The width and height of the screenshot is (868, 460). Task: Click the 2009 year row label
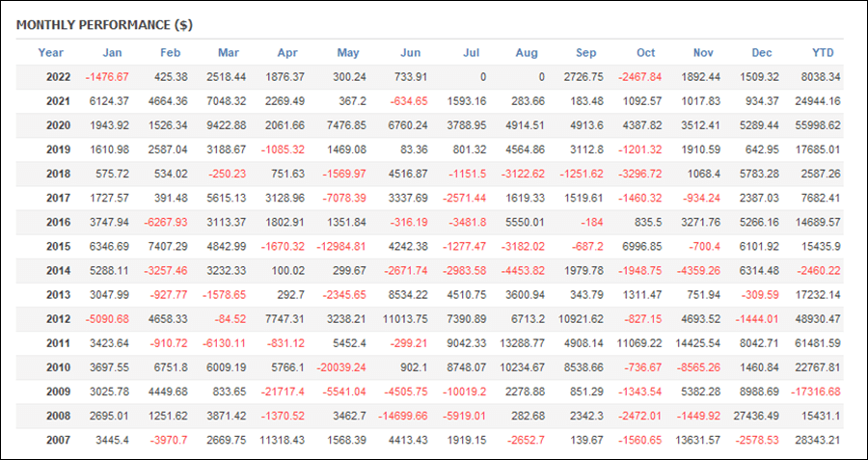[58, 392]
